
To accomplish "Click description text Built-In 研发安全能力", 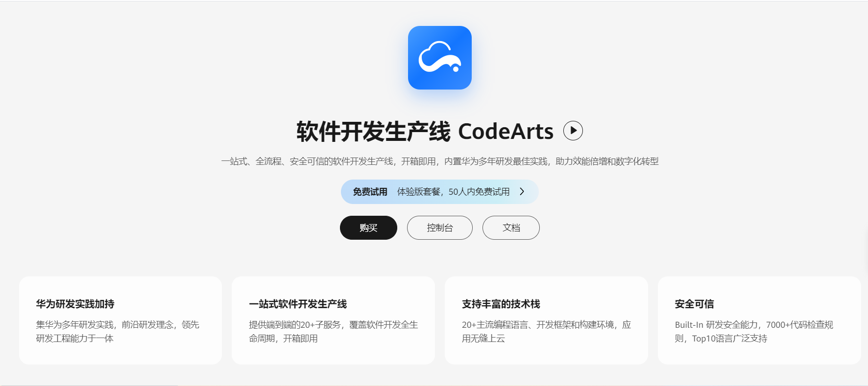I will (754, 331).
